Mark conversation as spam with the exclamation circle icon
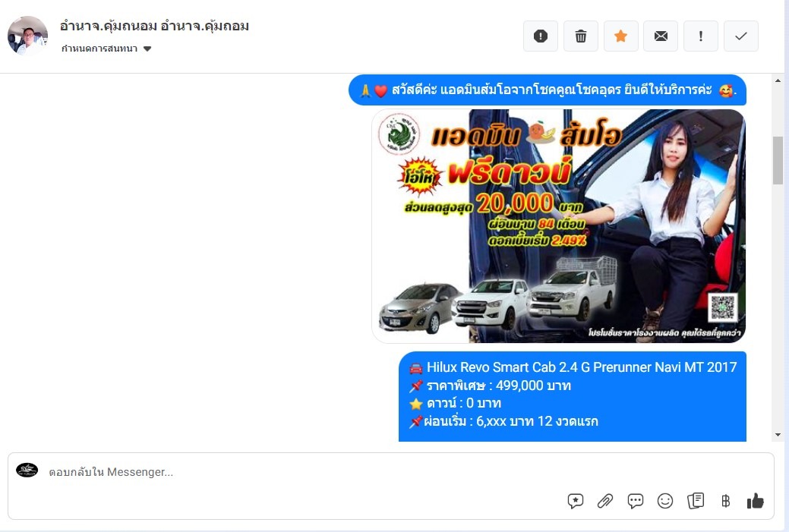Image resolution: width=789 pixels, height=532 pixels. [x=541, y=36]
